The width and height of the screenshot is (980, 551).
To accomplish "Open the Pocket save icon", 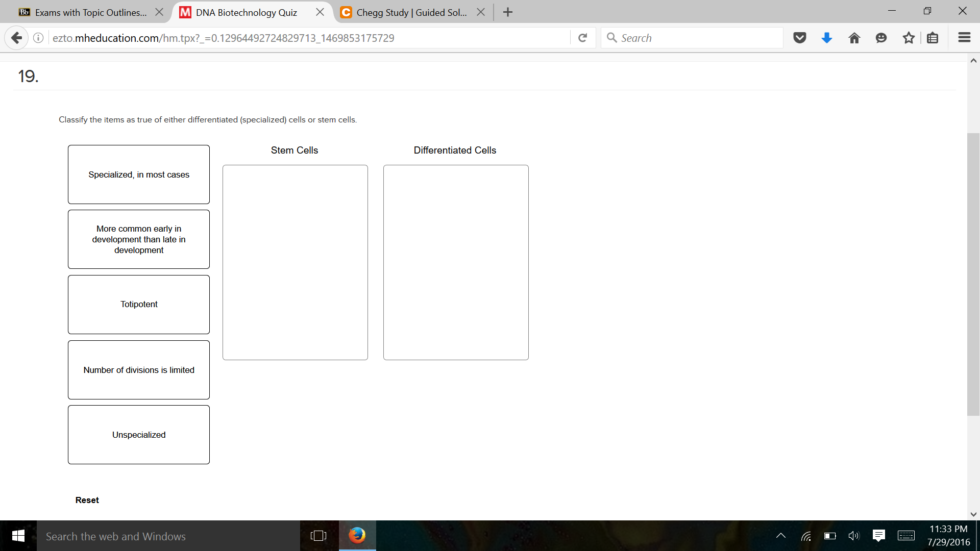I will coord(799,37).
